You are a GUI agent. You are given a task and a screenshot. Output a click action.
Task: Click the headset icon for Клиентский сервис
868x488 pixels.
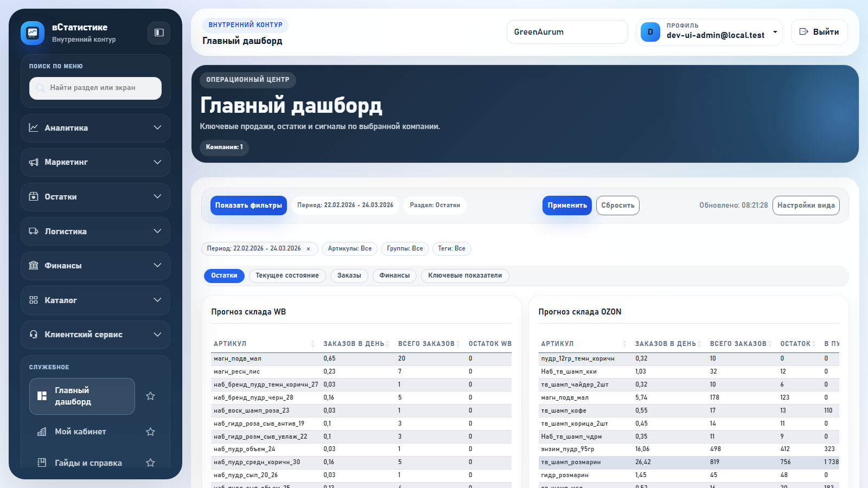click(34, 335)
